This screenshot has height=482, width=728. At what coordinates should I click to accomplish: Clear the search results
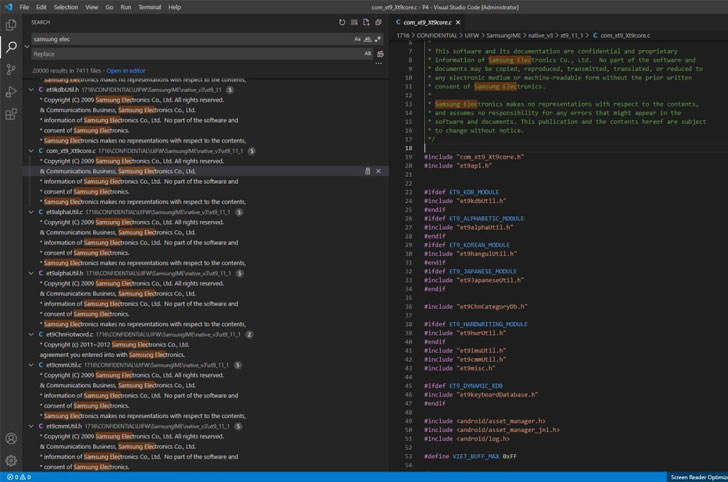(354, 21)
